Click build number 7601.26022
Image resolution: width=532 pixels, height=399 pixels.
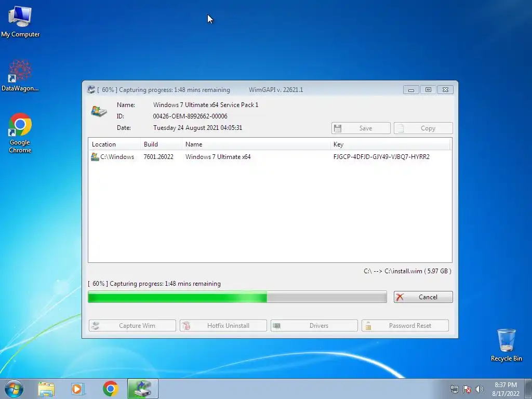pos(158,157)
